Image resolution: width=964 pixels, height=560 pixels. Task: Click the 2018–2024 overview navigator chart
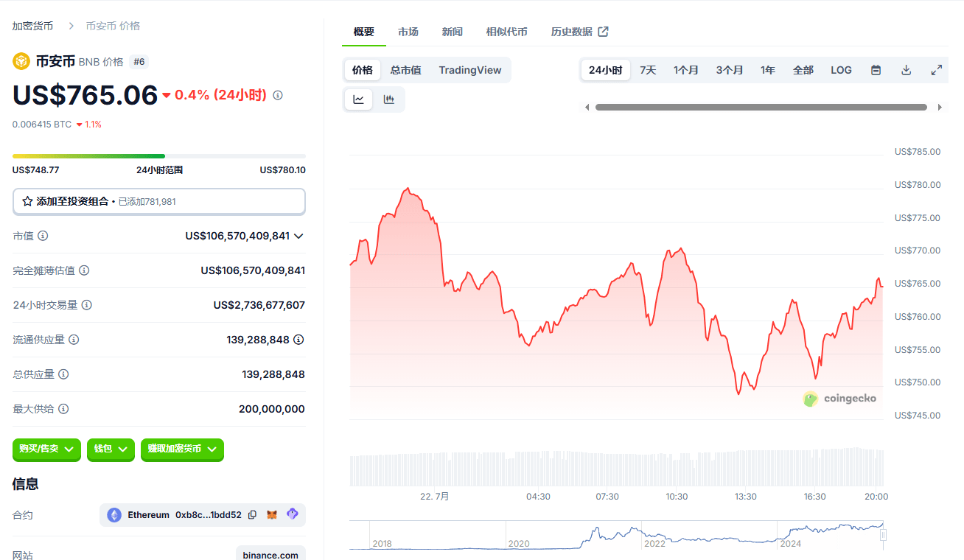coord(616,535)
